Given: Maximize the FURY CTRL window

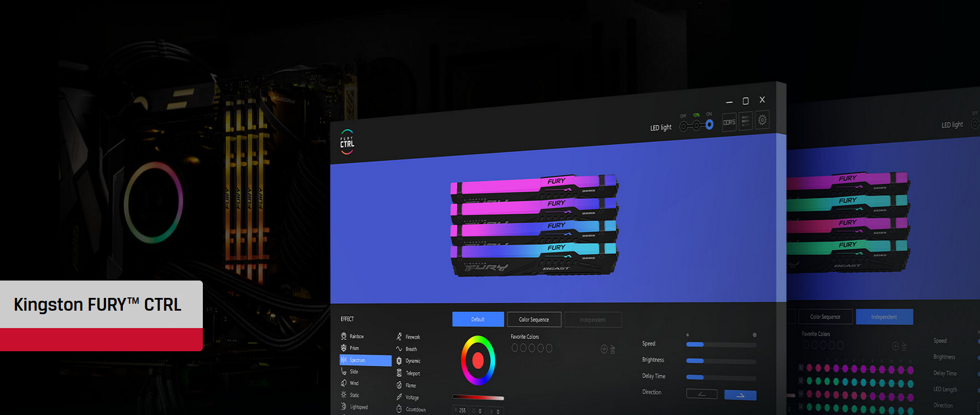Looking at the screenshot, I should tap(746, 101).
